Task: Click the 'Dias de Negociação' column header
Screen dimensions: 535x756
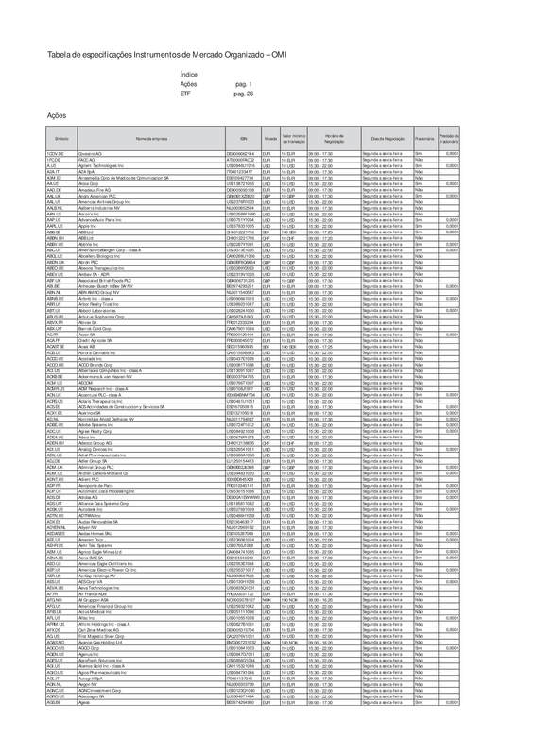Action: 388,138
